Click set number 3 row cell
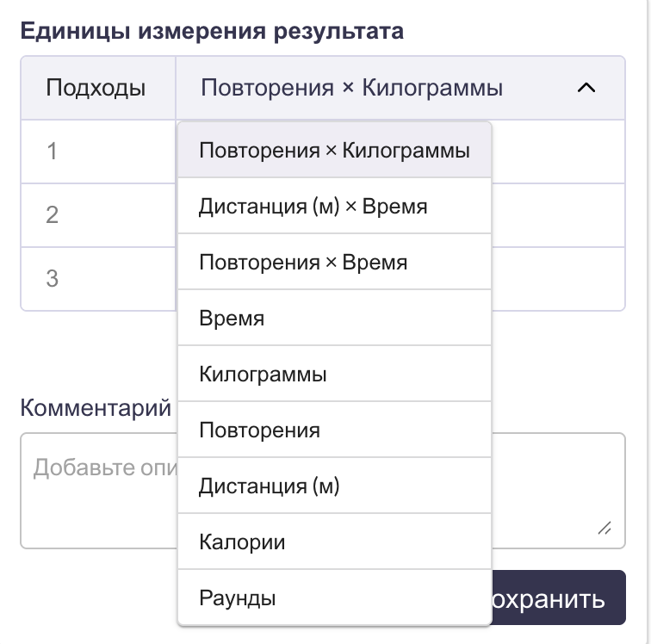This screenshot has width=651, height=644. [53, 279]
